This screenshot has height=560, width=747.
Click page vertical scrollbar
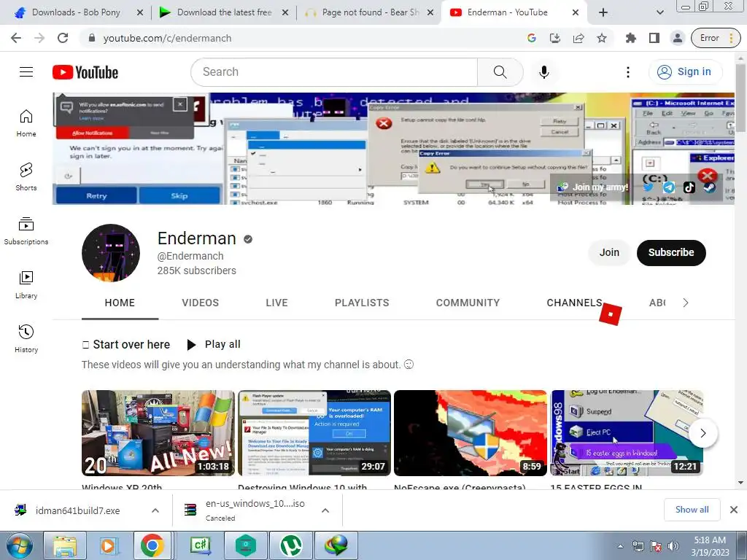point(741,98)
